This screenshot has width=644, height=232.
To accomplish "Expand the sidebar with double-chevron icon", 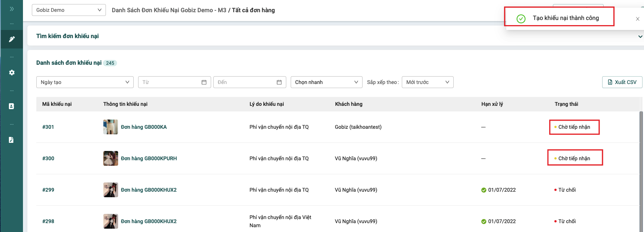I will [x=11, y=9].
